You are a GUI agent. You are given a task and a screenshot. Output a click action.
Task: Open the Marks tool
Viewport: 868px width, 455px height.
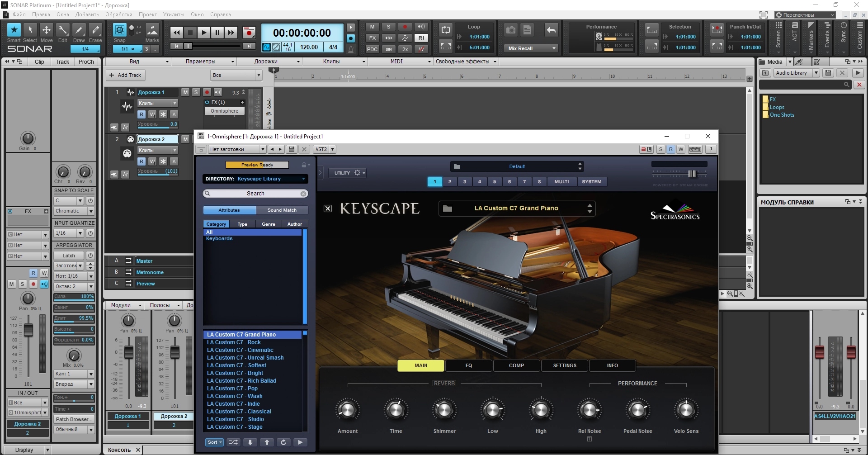click(x=152, y=30)
